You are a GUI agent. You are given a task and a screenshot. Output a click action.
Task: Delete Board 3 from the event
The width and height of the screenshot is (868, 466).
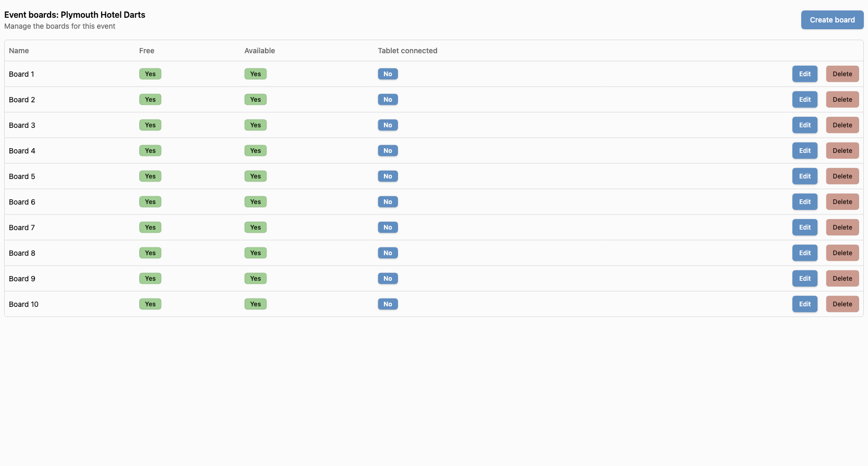point(842,125)
